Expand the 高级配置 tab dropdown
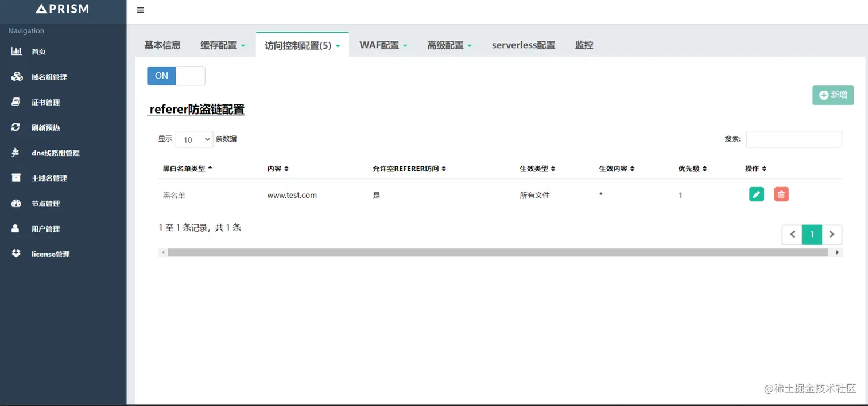 [449, 45]
